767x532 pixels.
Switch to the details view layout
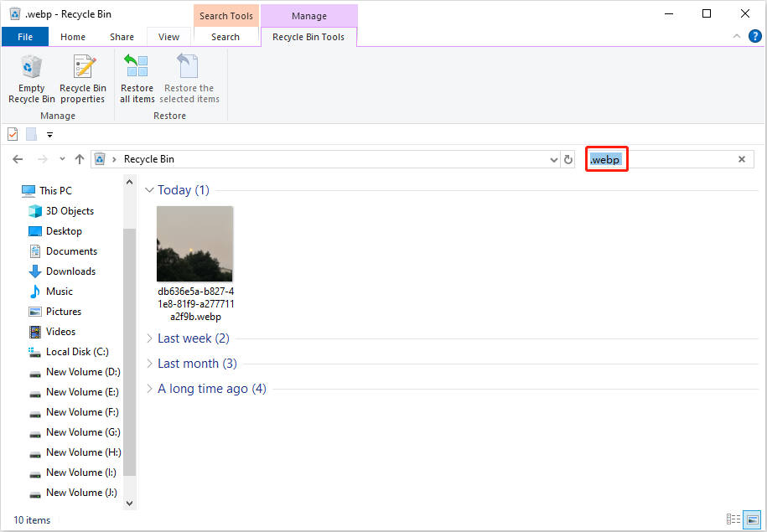[x=733, y=519]
